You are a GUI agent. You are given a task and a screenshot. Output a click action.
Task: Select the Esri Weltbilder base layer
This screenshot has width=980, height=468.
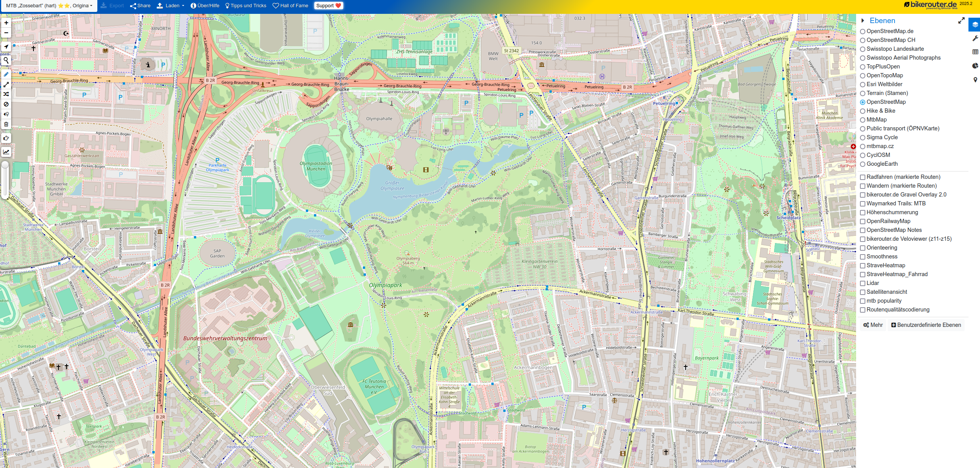pyautogui.click(x=863, y=85)
